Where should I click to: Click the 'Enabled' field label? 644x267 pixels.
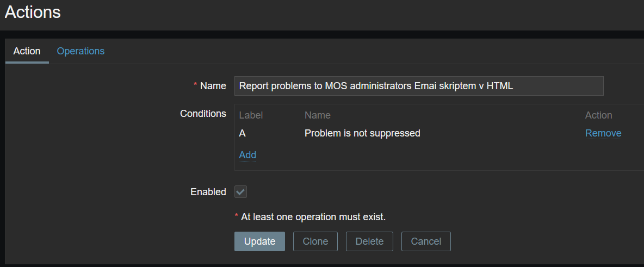tap(208, 192)
